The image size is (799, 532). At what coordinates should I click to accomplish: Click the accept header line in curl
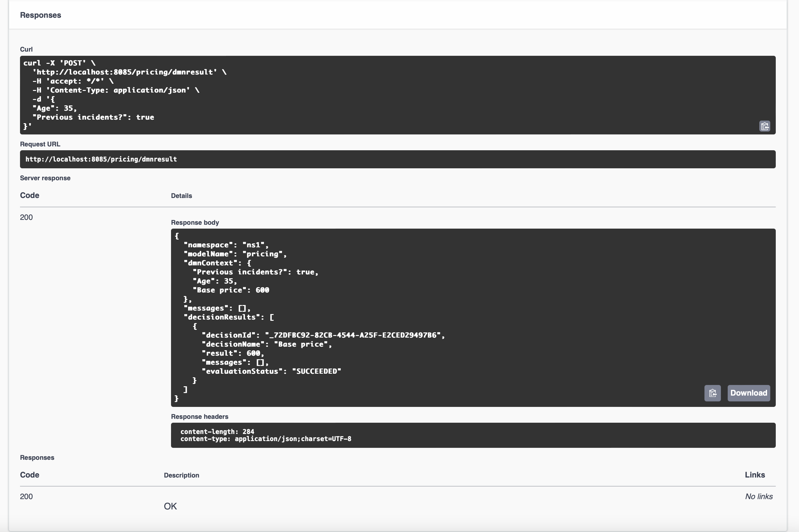click(x=73, y=81)
